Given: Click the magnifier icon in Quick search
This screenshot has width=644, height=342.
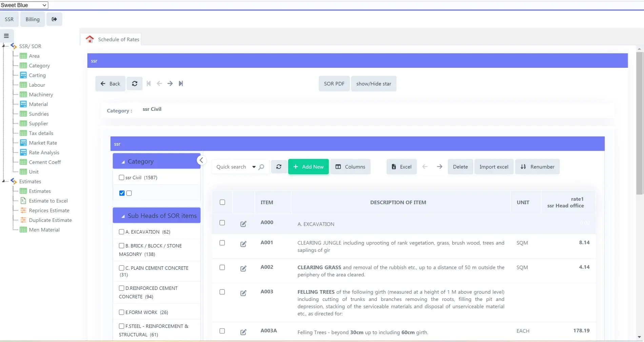Looking at the screenshot, I should [x=261, y=167].
